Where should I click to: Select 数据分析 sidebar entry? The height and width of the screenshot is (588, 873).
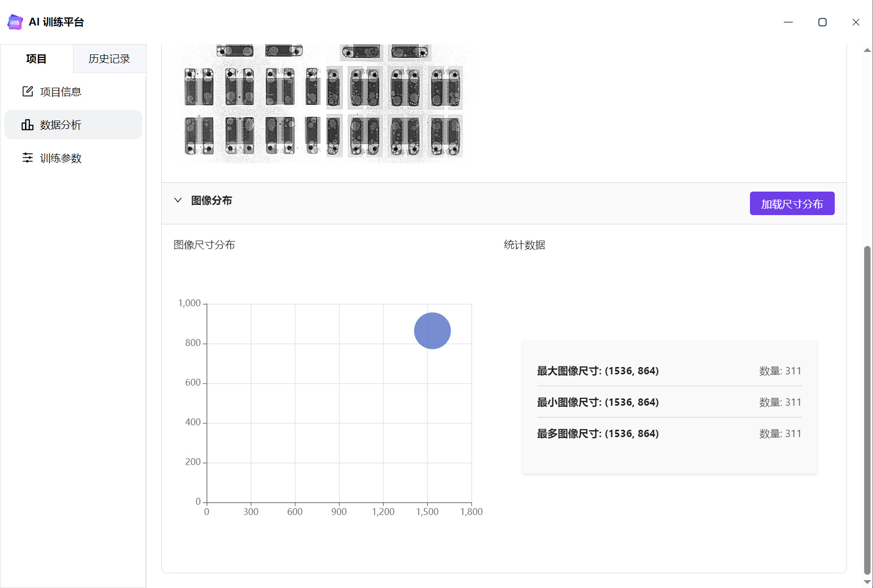click(x=73, y=124)
